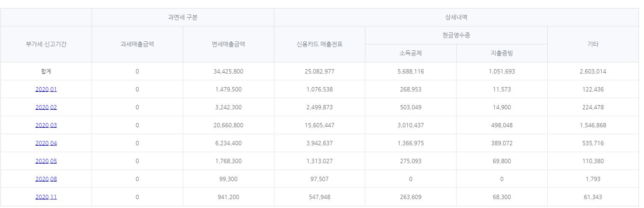Viewport: 644px width, 208px height.
Task: Open the 2020.02 reporting period link
Action: click(46, 107)
